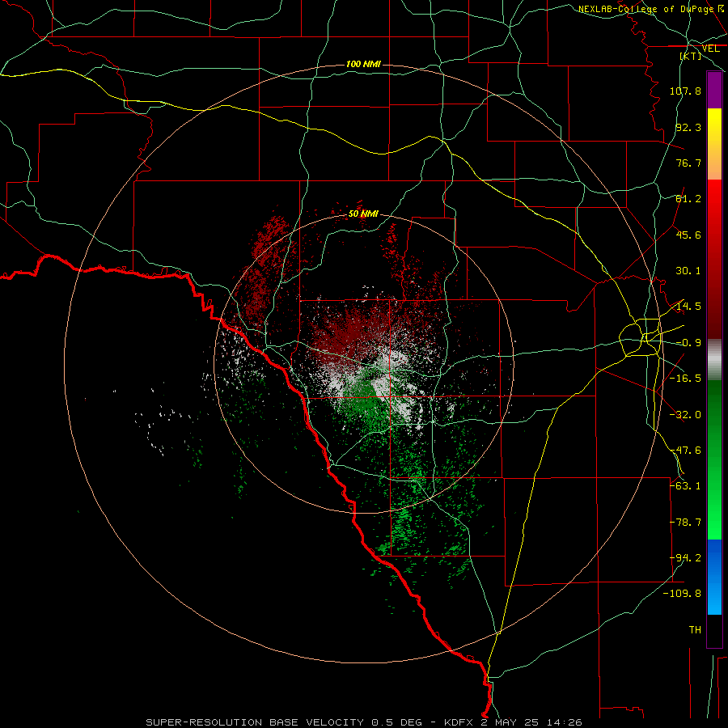Click the 107.8 value on the velocity scale
Screen dimensions: 728x728
coord(685,91)
